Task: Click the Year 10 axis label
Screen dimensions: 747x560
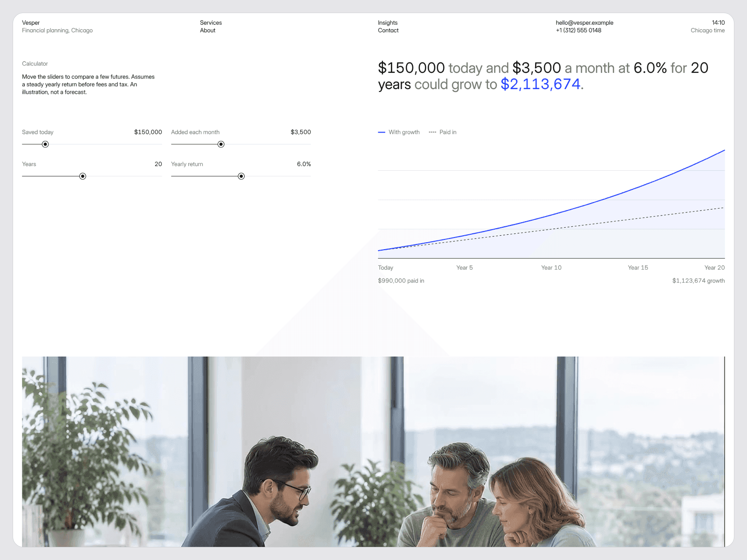Action: [x=551, y=267]
